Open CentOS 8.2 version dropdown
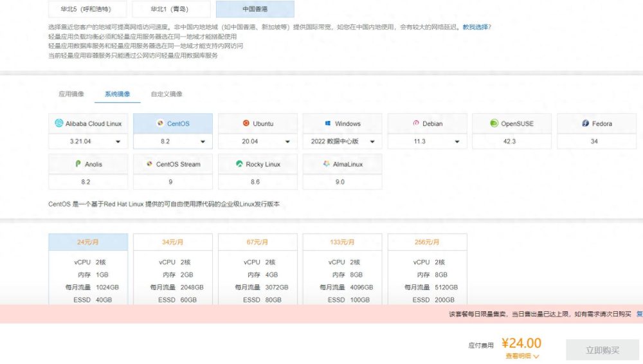 173,141
